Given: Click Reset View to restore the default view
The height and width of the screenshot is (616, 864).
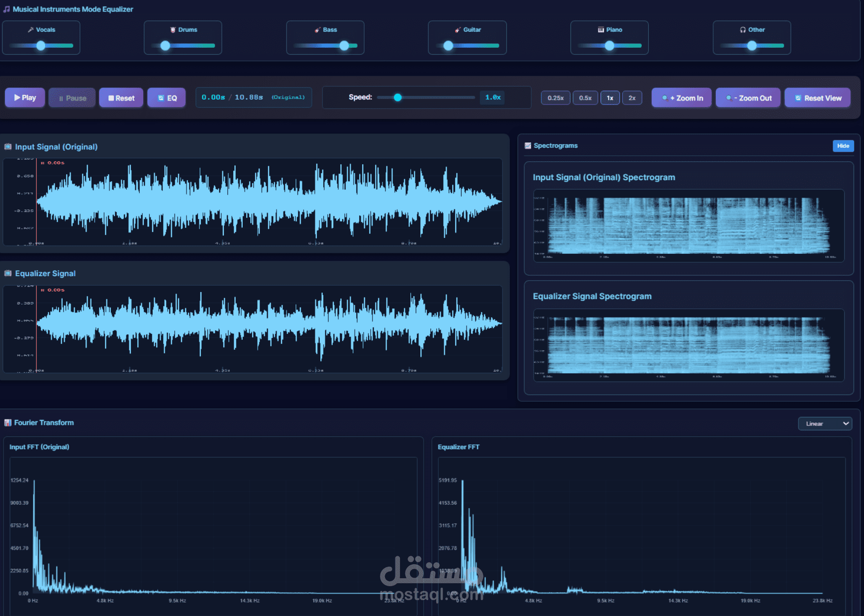Looking at the screenshot, I should click(x=817, y=98).
